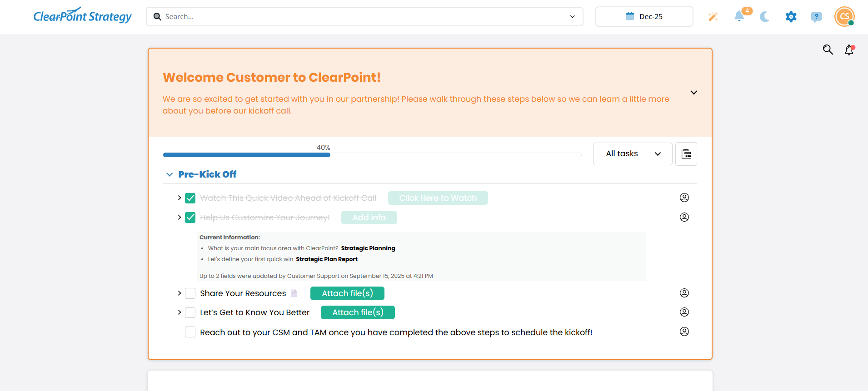Toggle dark mode moon icon
Viewport: 868px width, 391px height.
[x=765, y=17]
